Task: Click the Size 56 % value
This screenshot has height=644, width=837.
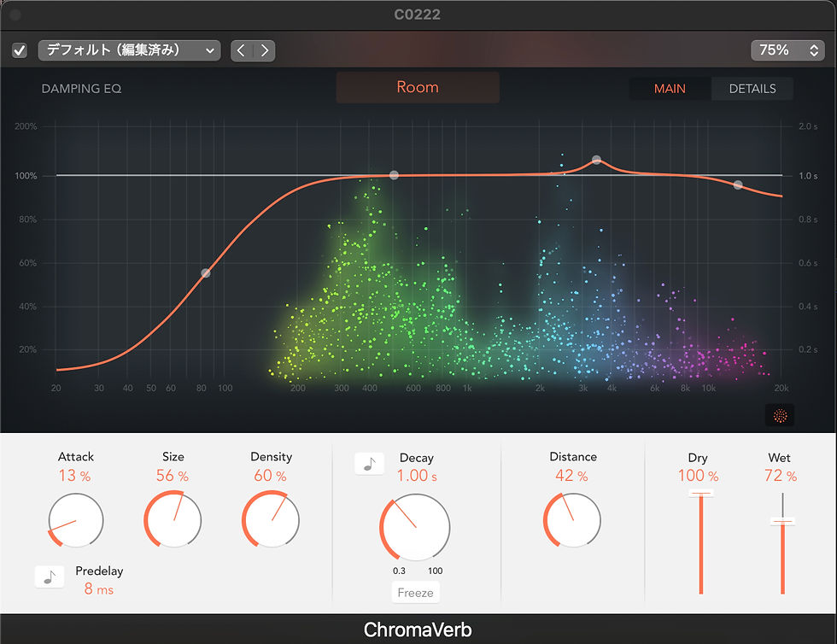Action: [173, 475]
